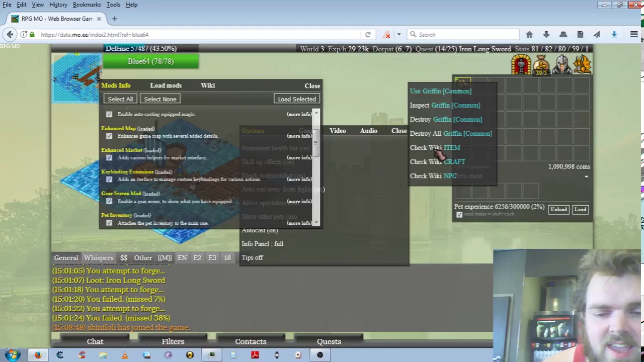Open the Firefox hamburger menu

pyautogui.click(x=634, y=34)
